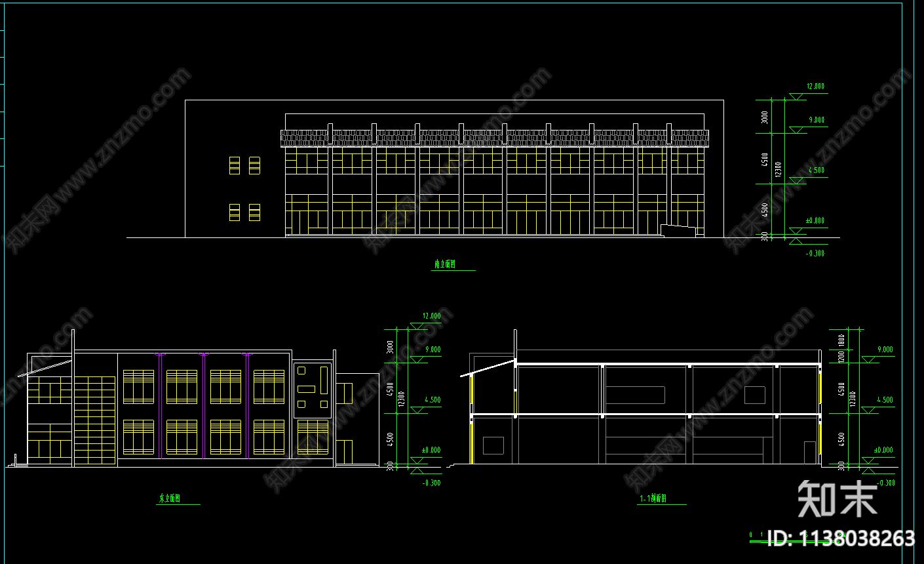Select the 3000 dimension text of south elevation
The width and height of the screenshot is (924, 564).
(765, 117)
